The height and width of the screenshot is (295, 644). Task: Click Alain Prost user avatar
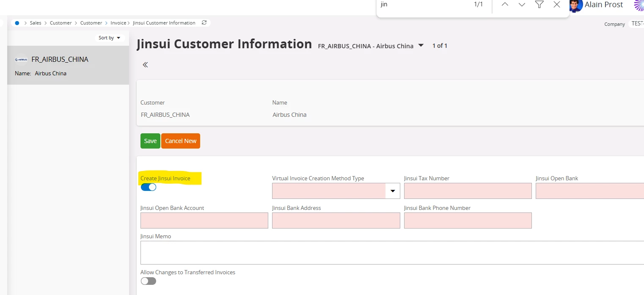(575, 5)
